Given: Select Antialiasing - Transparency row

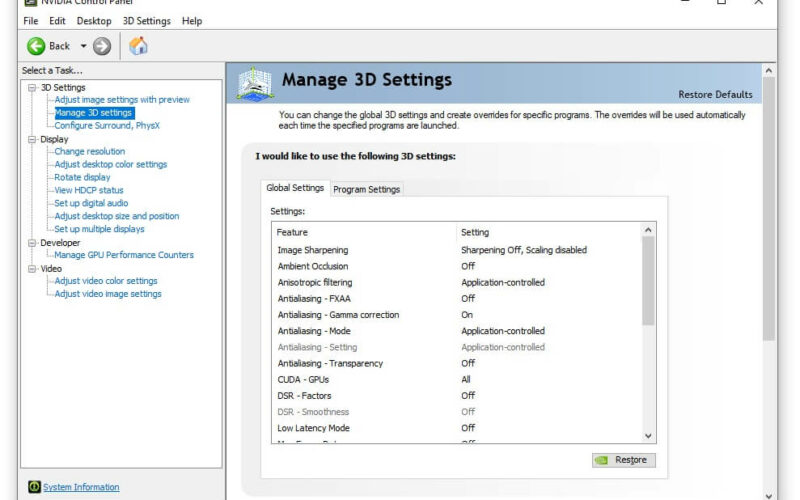Looking at the screenshot, I should [457, 363].
